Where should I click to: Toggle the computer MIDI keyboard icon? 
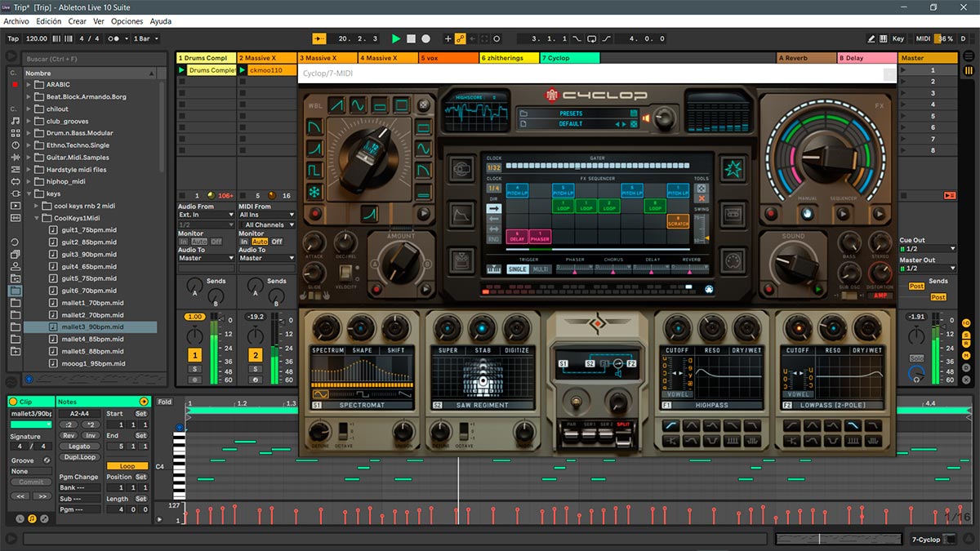point(884,38)
